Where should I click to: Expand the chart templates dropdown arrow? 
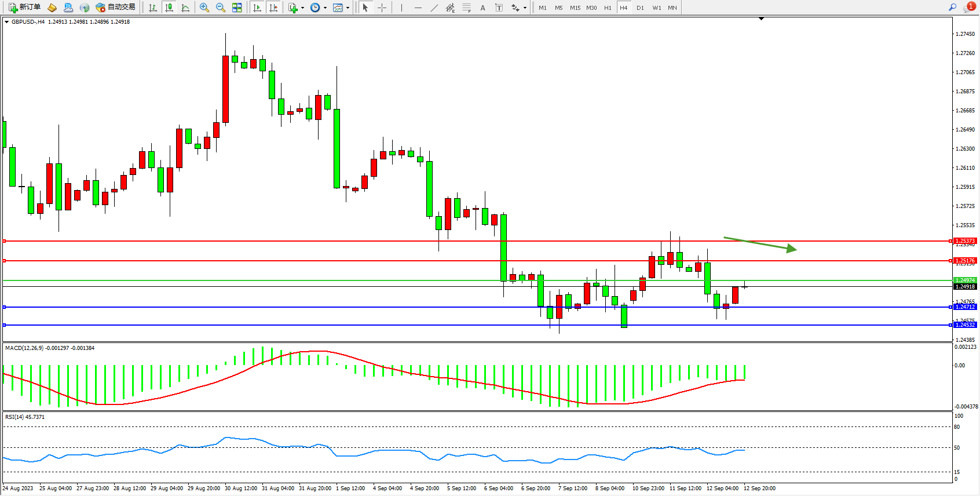point(348,8)
